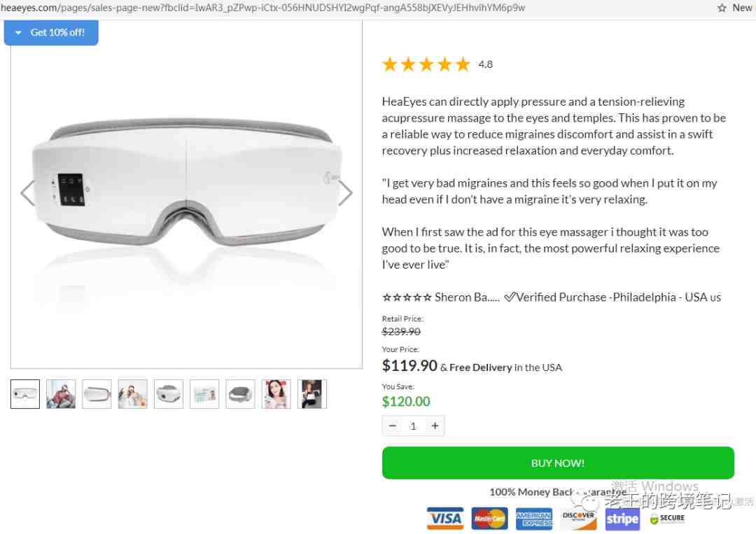This screenshot has width=756, height=534.
Task: Click the Stripe payment badge
Action: tap(622, 519)
